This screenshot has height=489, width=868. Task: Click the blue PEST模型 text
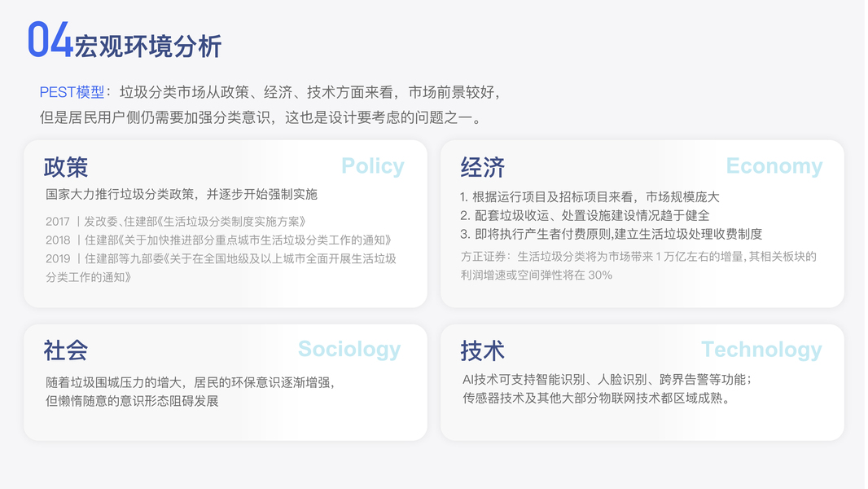tap(72, 92)
